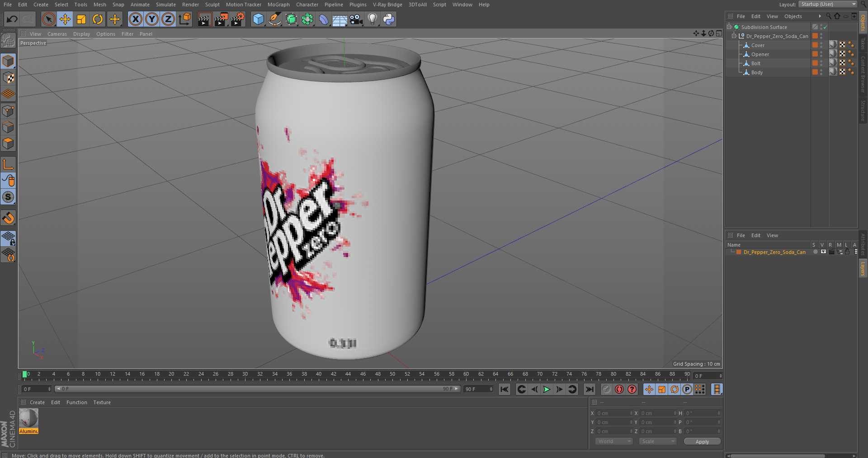Viewport: 868px width, 458px height.
Task: Open material manager Texture menu
Action: coord(102,402)
